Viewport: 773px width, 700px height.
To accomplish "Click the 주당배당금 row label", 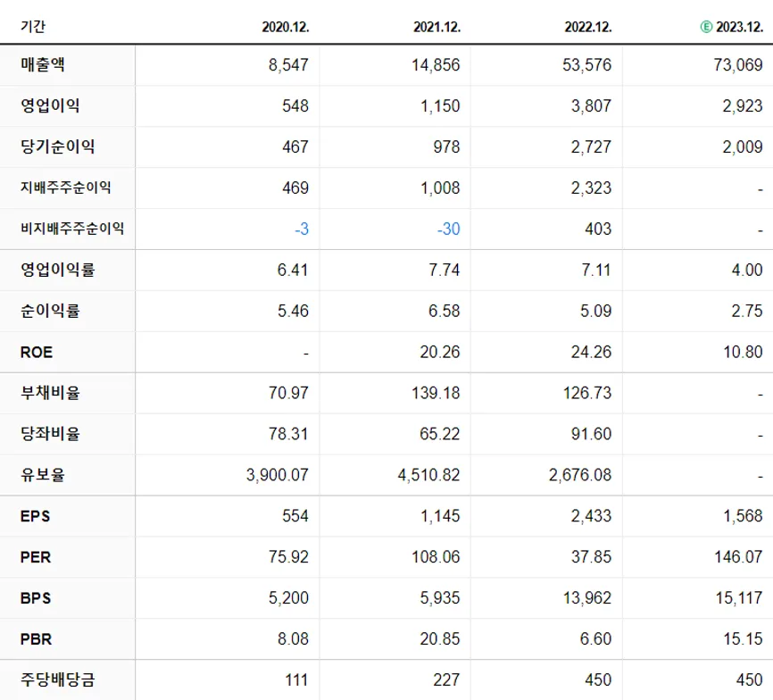I will point(57,679).
